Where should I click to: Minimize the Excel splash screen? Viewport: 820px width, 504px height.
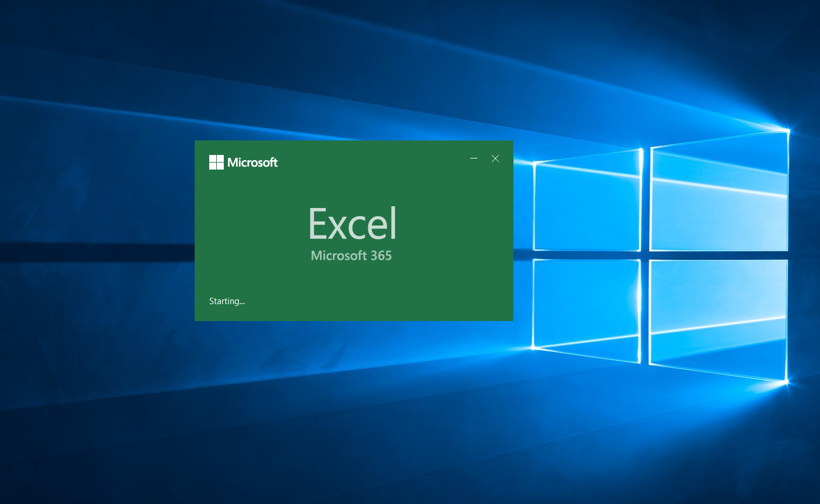[x=473, y=158]
